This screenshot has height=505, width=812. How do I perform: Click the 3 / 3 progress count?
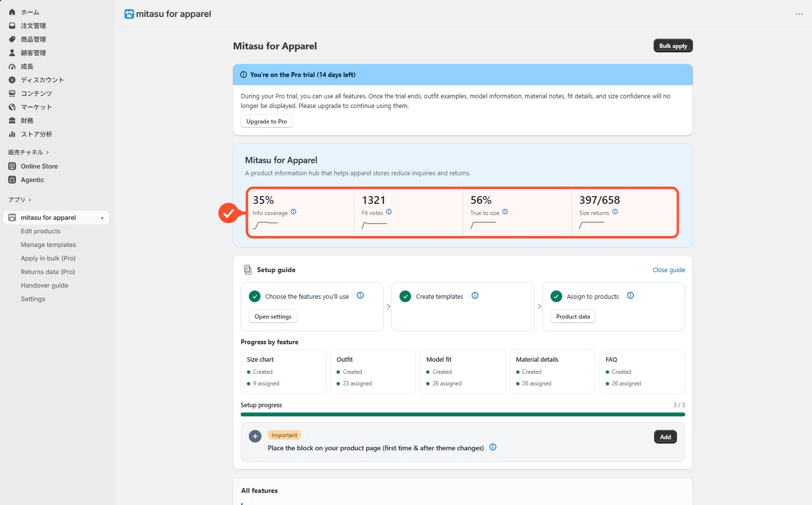679,405
